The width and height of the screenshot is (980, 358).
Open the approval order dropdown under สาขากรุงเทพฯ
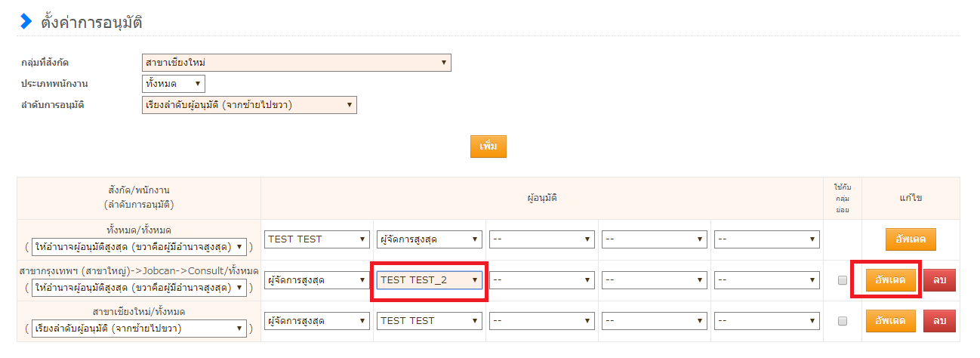(x=139, y=288)
